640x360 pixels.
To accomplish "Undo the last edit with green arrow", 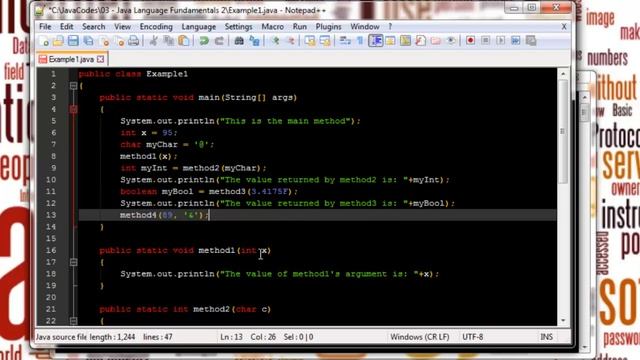I will tap(204, 41).
